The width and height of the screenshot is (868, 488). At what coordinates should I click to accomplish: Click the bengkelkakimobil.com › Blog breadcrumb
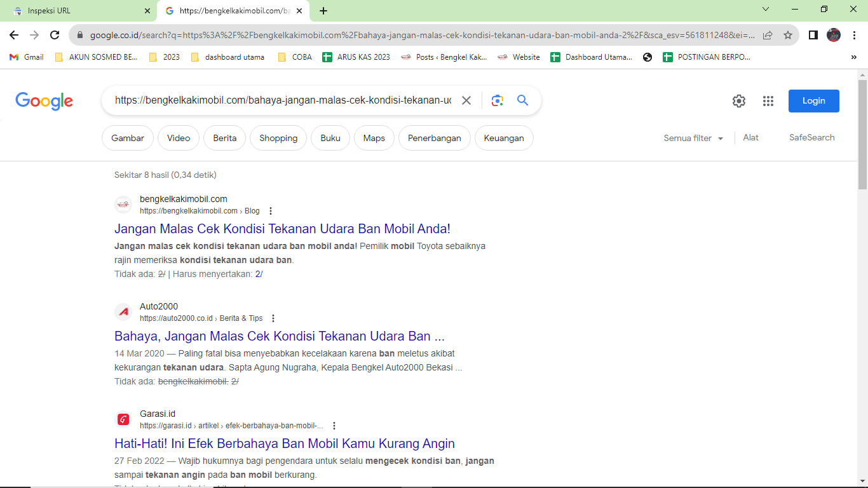point(200,211)
